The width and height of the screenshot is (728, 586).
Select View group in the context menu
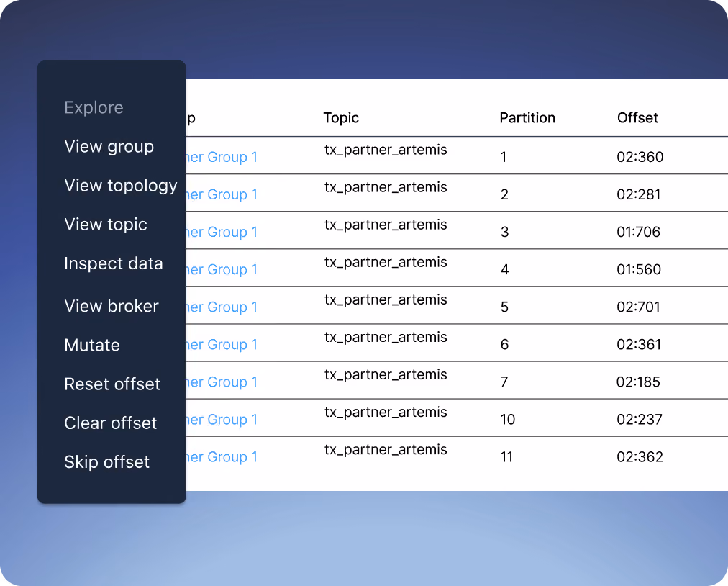pos(109,147)
